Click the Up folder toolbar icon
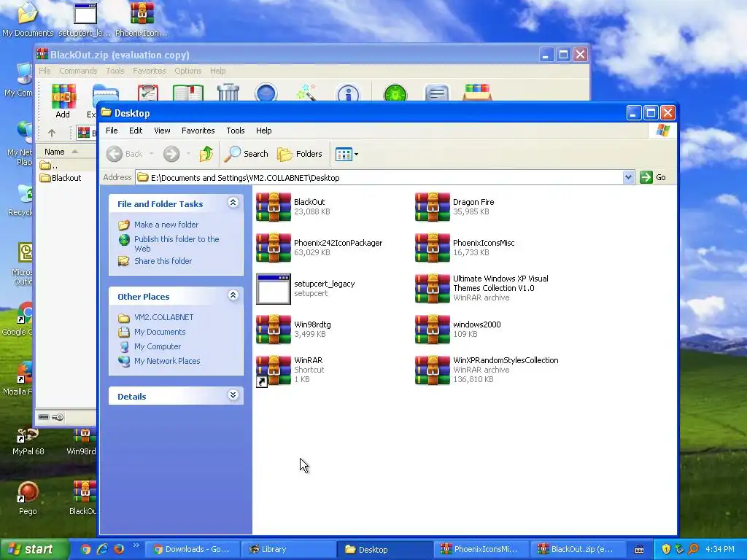 [x=206, y=154]
